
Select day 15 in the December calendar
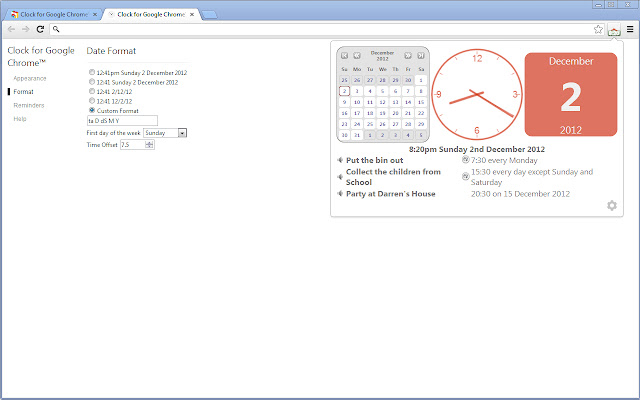421,102
